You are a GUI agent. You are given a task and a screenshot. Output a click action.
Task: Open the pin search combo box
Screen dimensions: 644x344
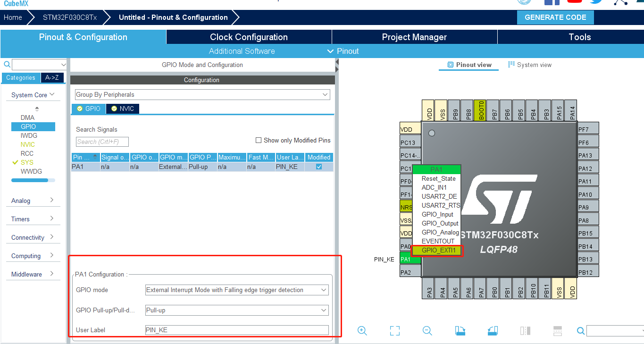click(615, 331)
